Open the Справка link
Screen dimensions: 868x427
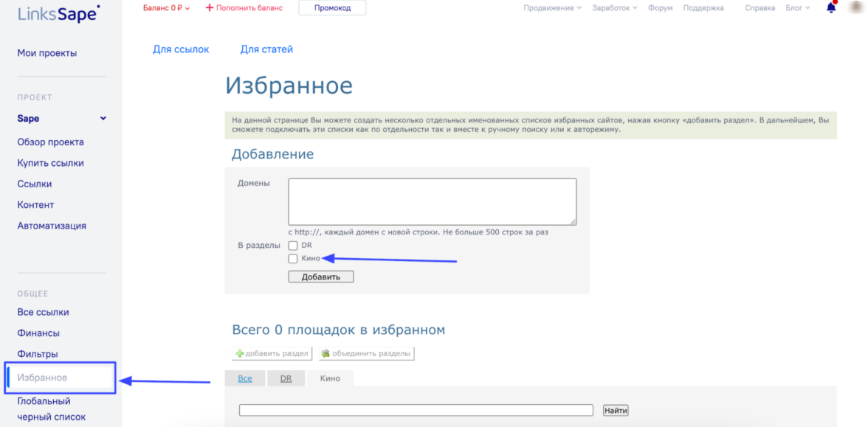(x=760, y=8)
